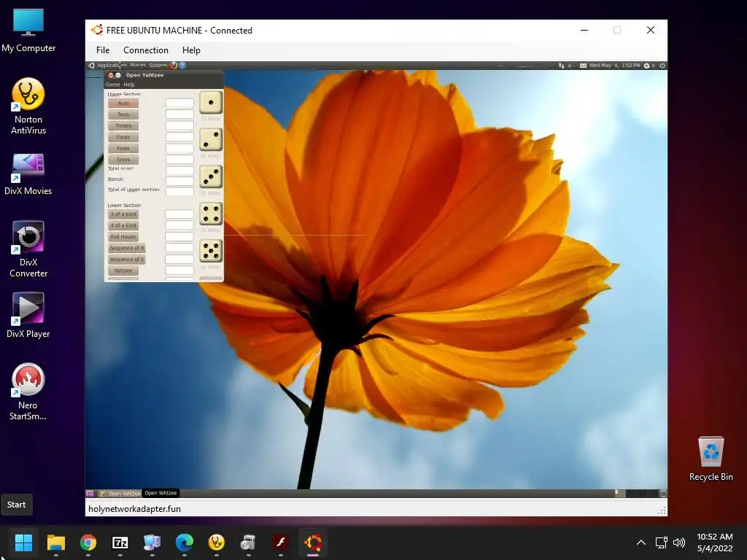Click the 4 of a kind button

[x=123, y=225]
